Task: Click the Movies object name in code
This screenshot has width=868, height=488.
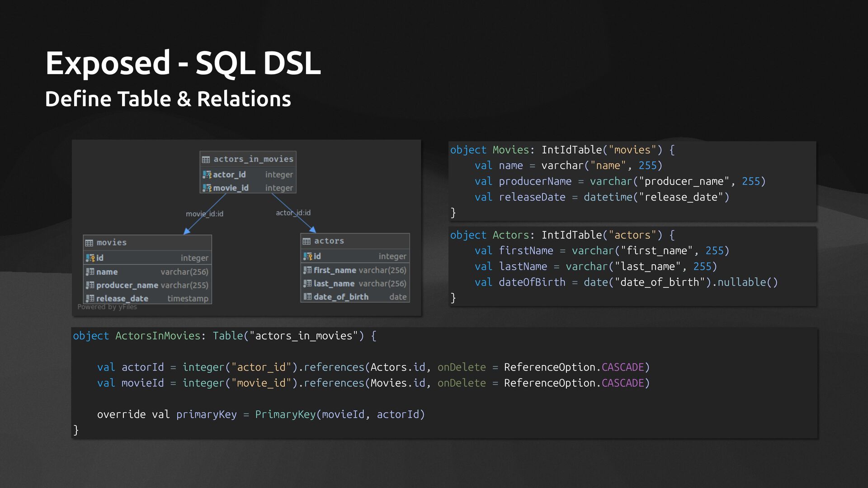Action: tap(510, 150)
